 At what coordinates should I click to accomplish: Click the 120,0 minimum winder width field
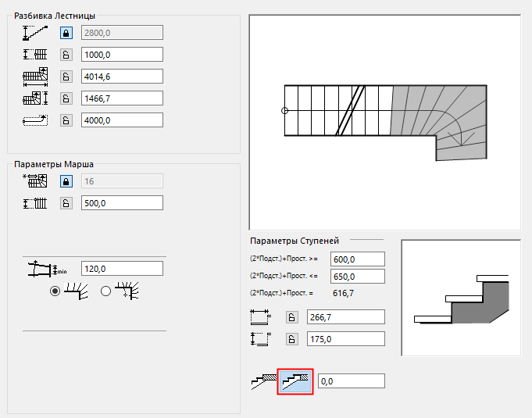tap(122, 269)
